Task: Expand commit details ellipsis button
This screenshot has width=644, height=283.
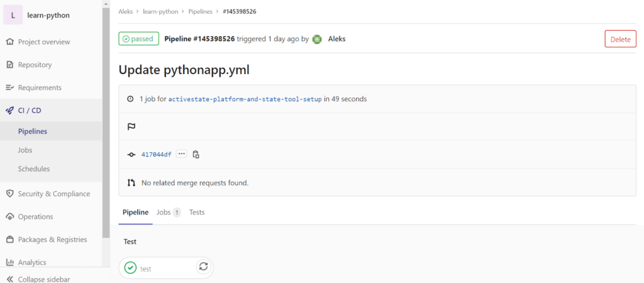Action: [182, 154]
